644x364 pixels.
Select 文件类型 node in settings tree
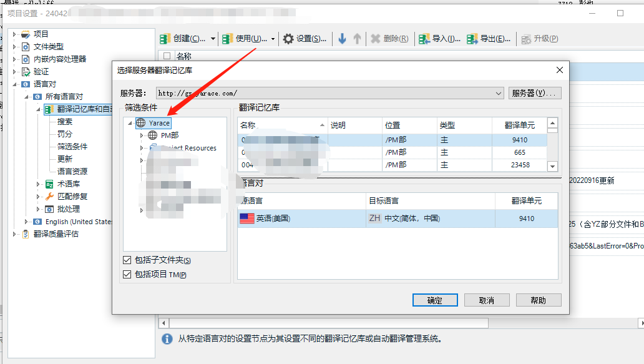[49, 46]
